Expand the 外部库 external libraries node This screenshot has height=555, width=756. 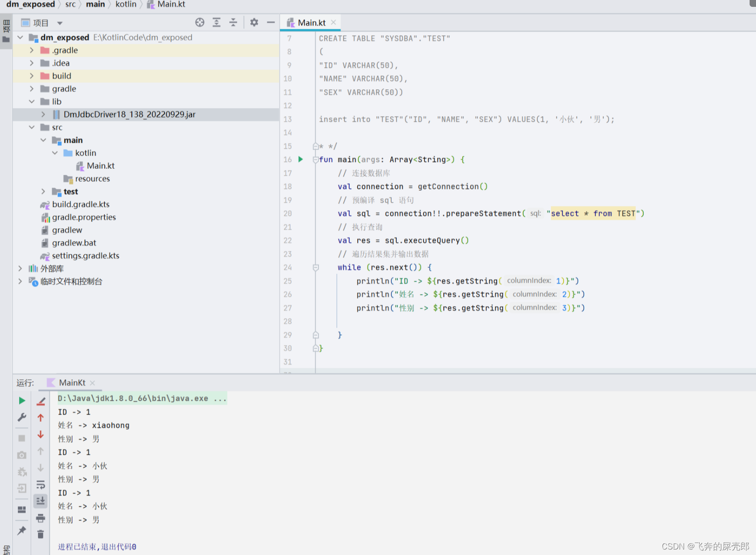click(x=20, y=268)
